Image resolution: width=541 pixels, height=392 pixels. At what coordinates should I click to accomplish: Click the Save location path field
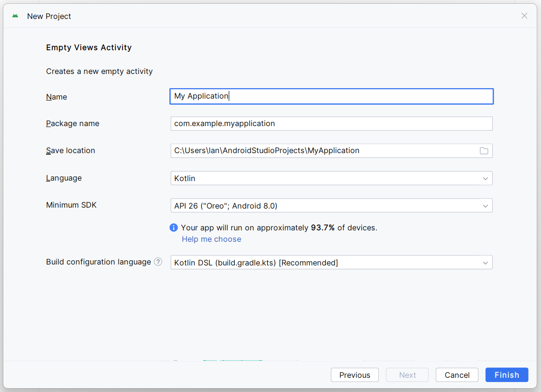point(323,151)
